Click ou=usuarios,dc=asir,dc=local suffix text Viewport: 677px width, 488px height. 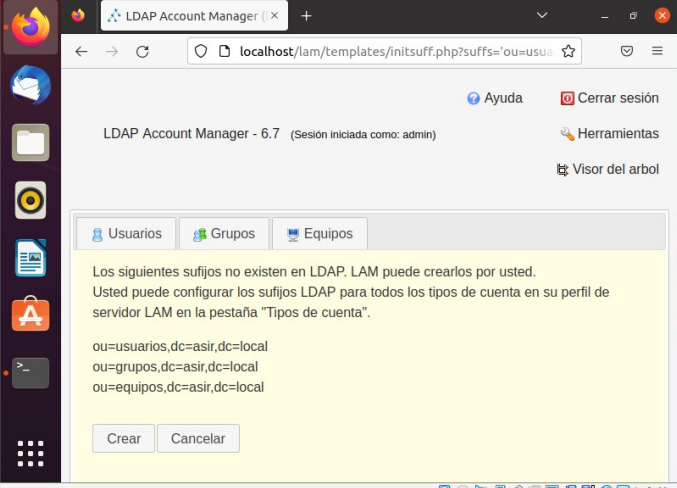pos(180,346)
